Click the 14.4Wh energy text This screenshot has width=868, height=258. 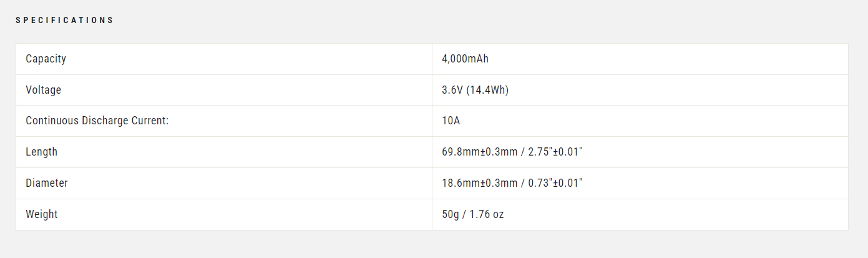click(487, 90)
